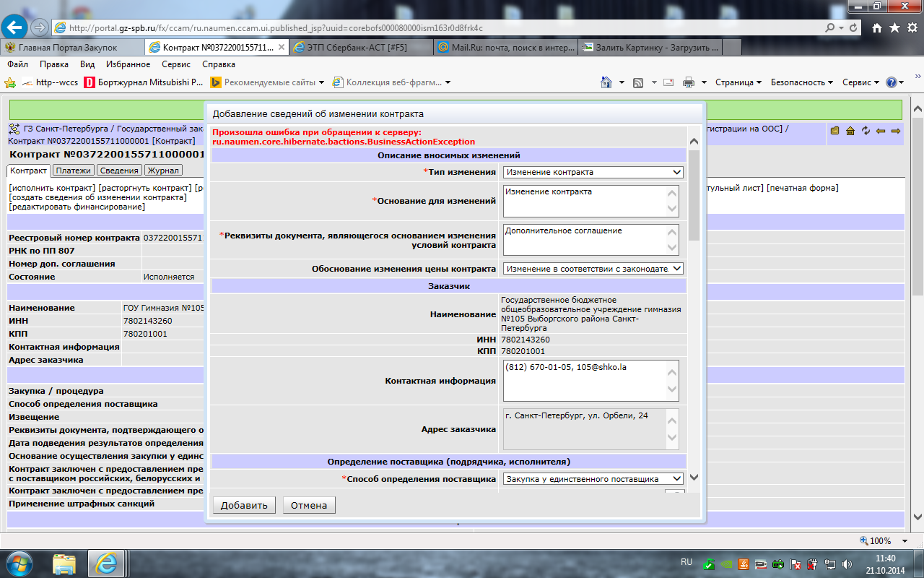Click the portal refresh arrows icon
This screenshot has width=924, height=578.
tap(866, 131)
